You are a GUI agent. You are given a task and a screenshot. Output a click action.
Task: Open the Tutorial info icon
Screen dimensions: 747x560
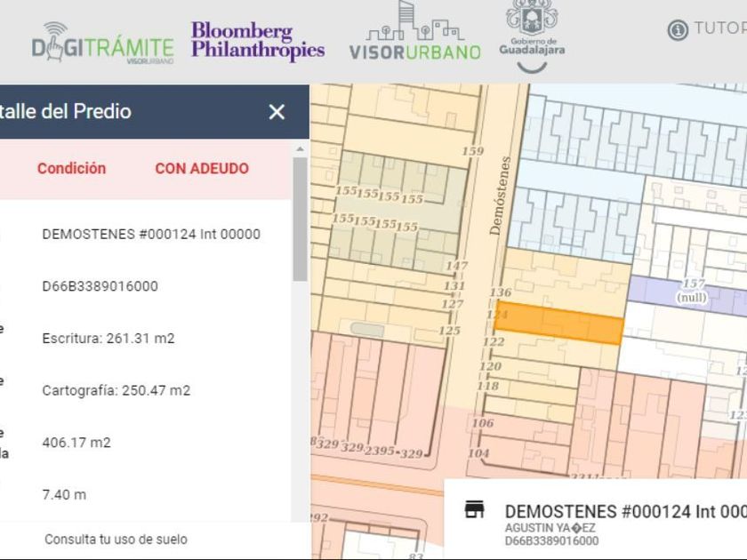coord(678,30)
